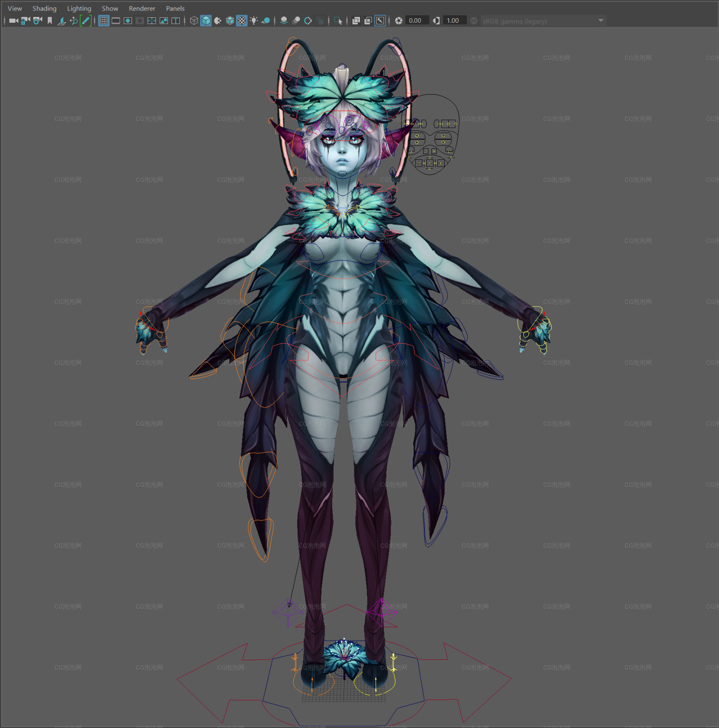Open Camera Attributes gear-camera icon

click(37, 20)
